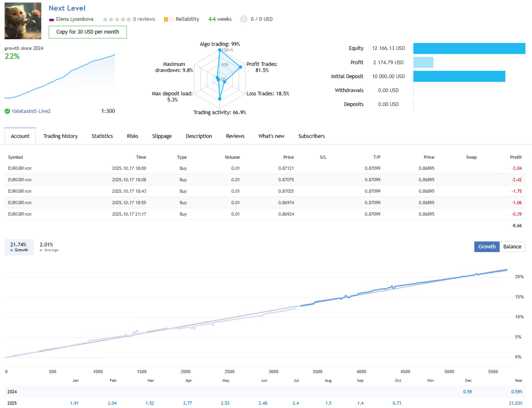This screenshot has width=532, height=408.
Task: Select the cat avatar thumbnail
Action: pos(23,20)
